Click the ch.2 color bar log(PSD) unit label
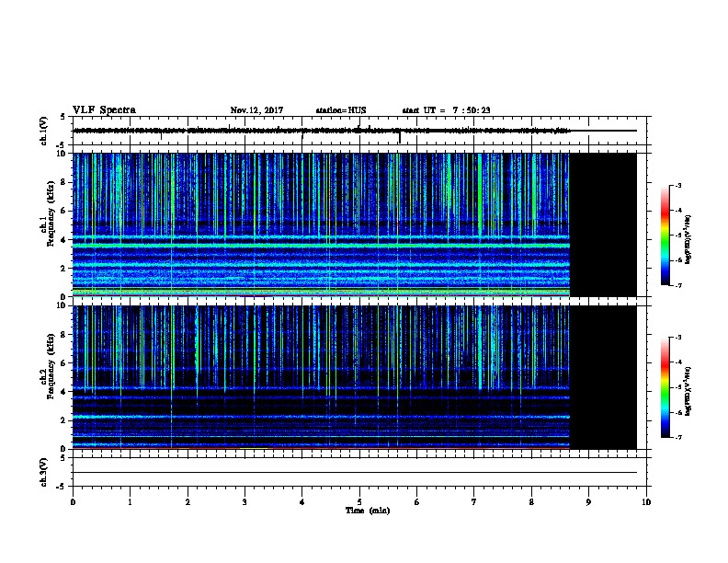The image size is (728, 563). pos(688,391)
